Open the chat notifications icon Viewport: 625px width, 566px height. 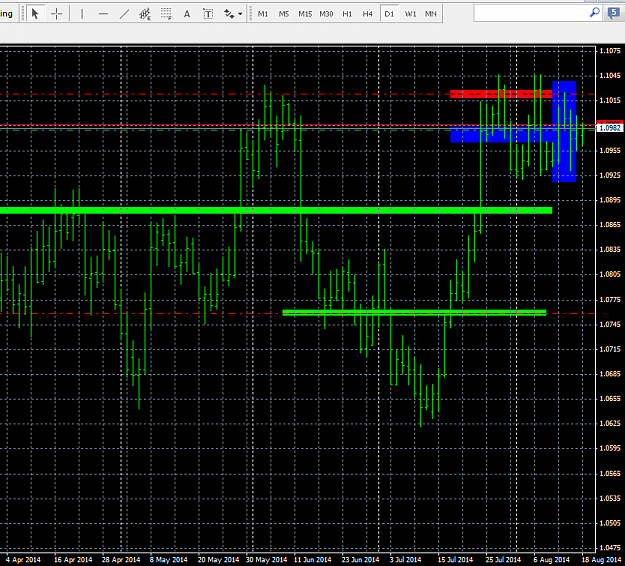[x=614, y=14]
